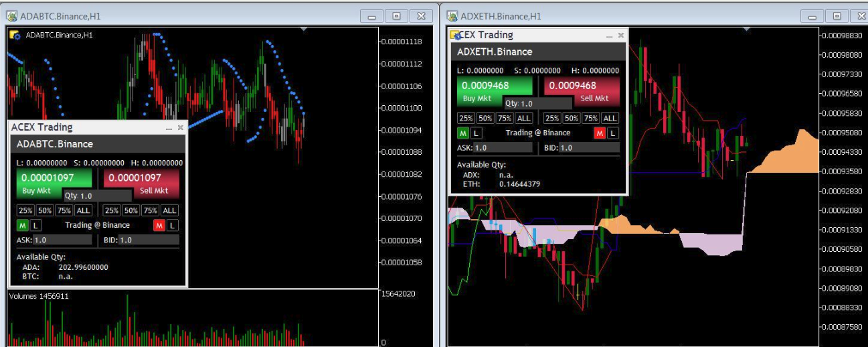Screen dimensions: 868x347
Task: Select ALL on buy side of ADXETH panel
Action: coord(523,118)
